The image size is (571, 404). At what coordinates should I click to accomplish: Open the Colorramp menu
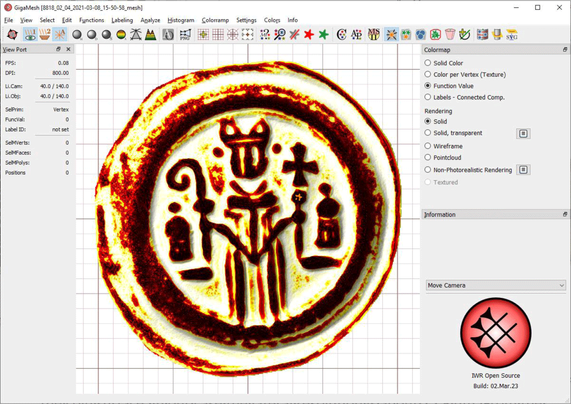215,20
